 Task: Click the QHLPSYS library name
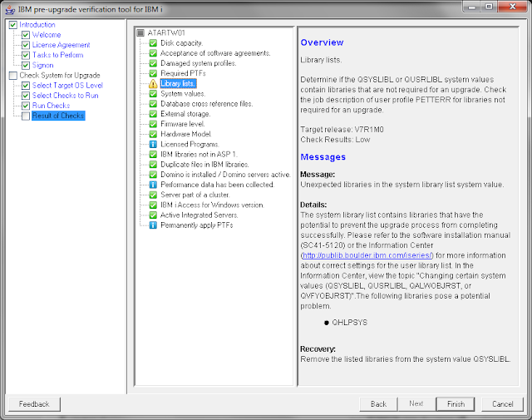click(349, 323)
